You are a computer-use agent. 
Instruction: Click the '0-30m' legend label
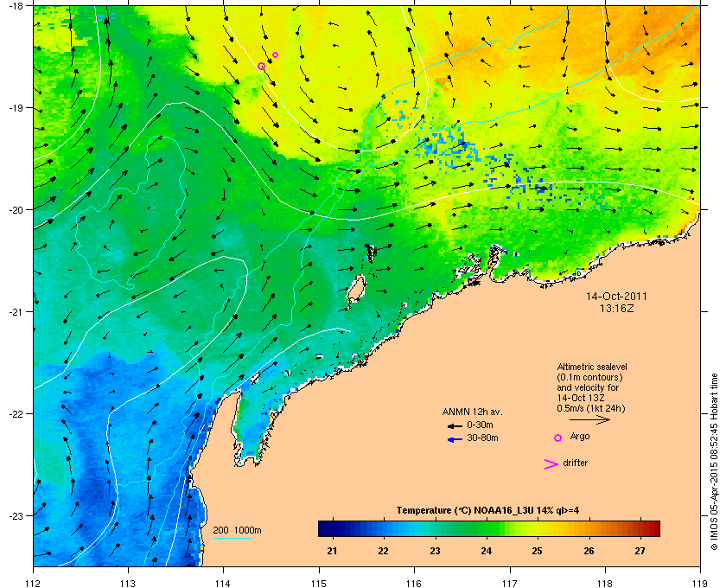[x=480, y=425]
